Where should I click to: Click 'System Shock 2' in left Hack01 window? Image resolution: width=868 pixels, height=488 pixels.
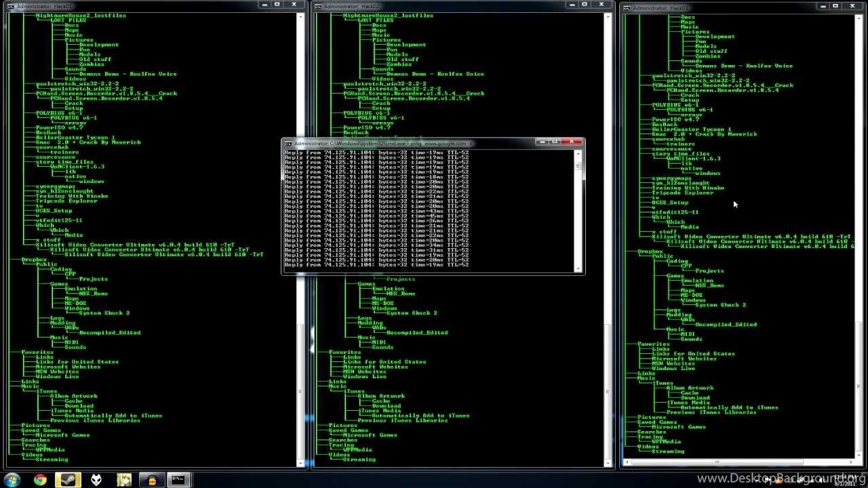click(104, 313)
